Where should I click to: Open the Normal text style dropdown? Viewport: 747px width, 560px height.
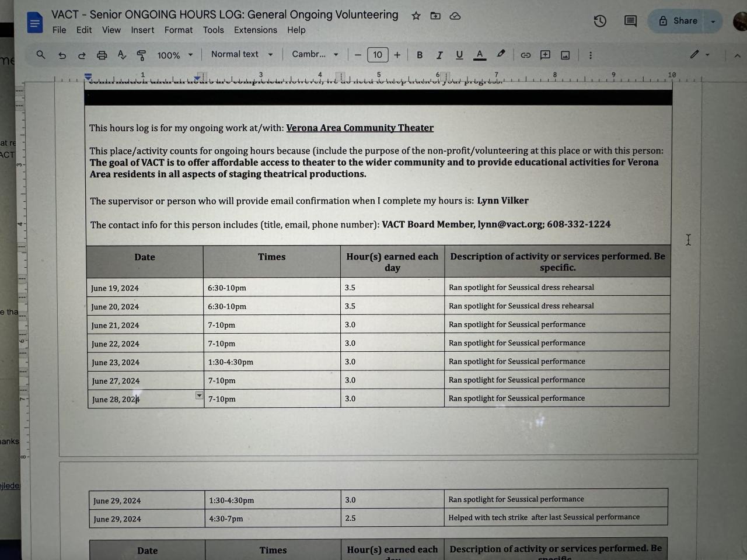pyautogui.click(x=242, y=54)
